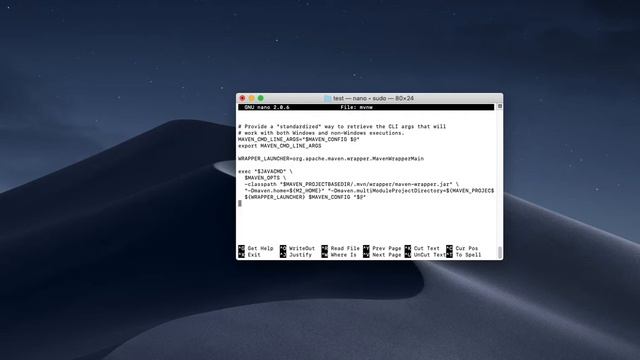Click the 'WRAPPER_LAUNCHER=org.apache.maven' line
The image size is (640, 360).
tap(331, 158)
